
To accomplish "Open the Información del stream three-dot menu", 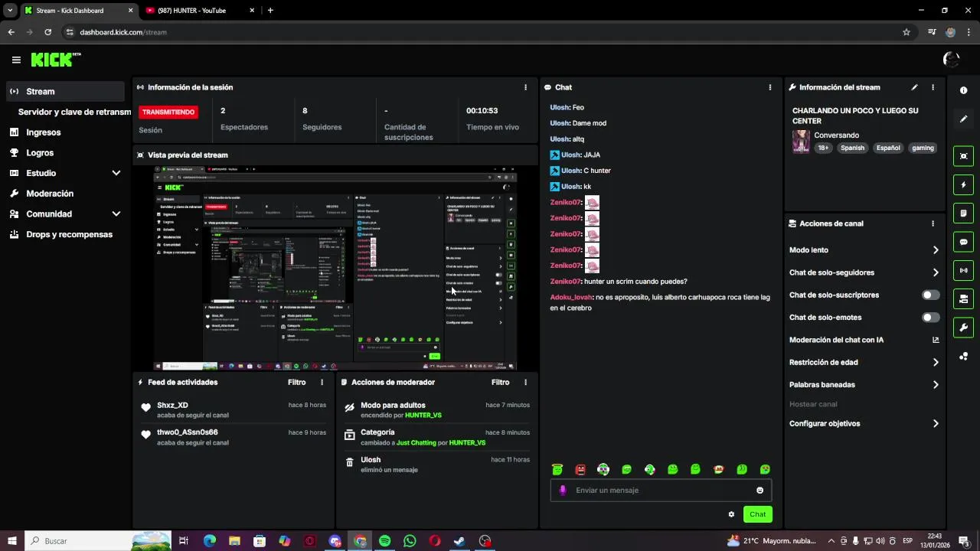I will [x=933, y=87].
